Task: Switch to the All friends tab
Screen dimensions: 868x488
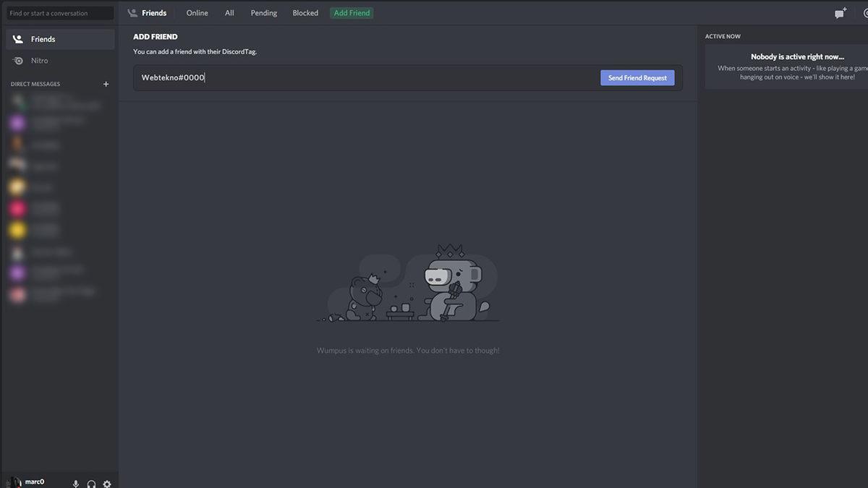Action: [229, 12]
